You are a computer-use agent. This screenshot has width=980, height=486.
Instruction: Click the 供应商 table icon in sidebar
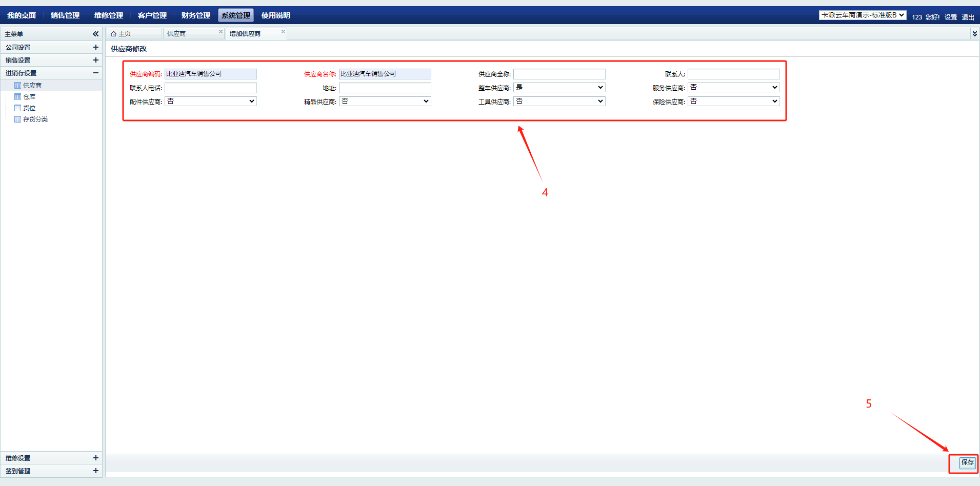(17, 86)
